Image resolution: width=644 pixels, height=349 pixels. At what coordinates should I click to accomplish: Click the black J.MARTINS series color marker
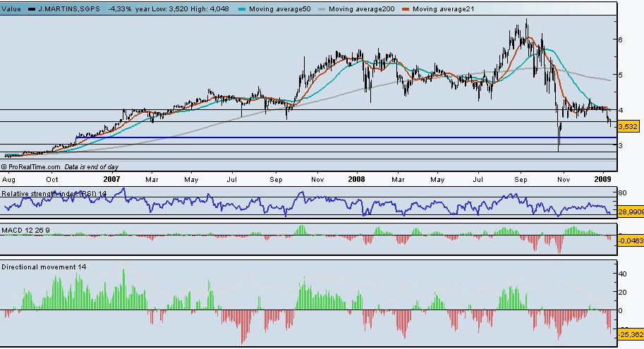pos(31,9)
